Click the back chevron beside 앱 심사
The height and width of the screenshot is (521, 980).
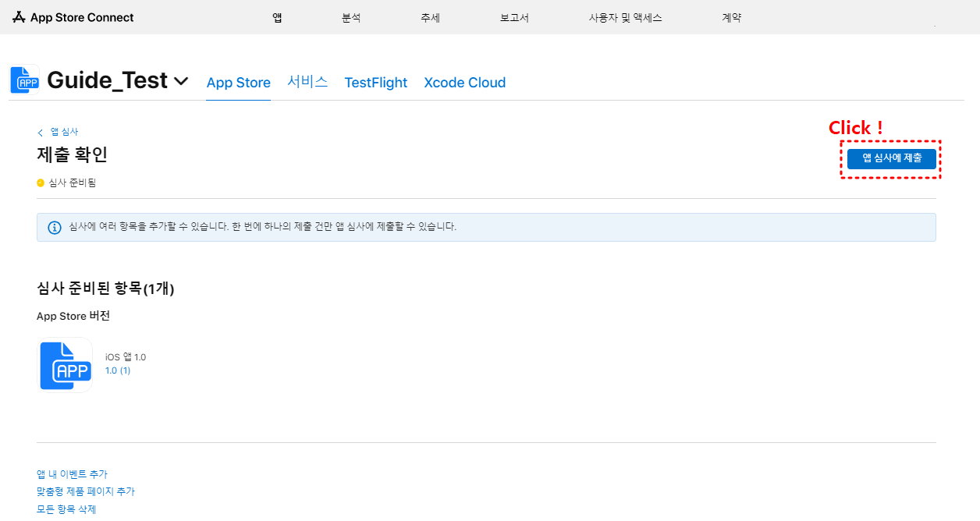coord(41,133)
